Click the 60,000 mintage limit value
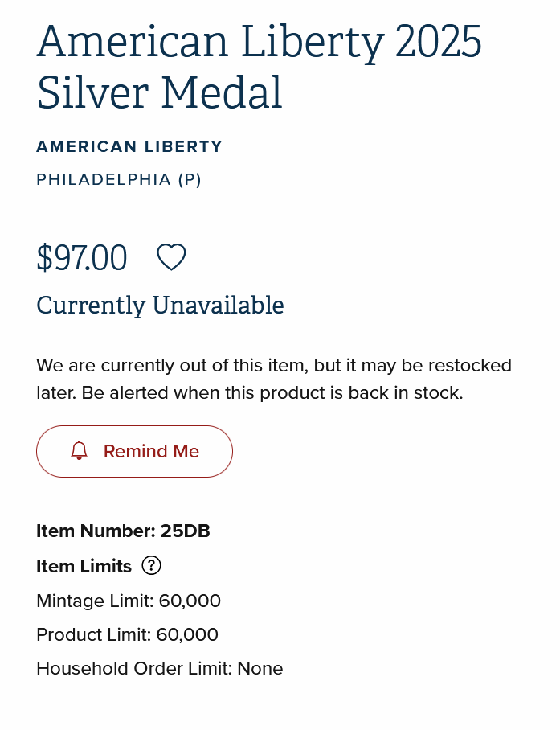The height and width of the screenshot is (730, 560). pyautogui.click(x=190, y=601)
